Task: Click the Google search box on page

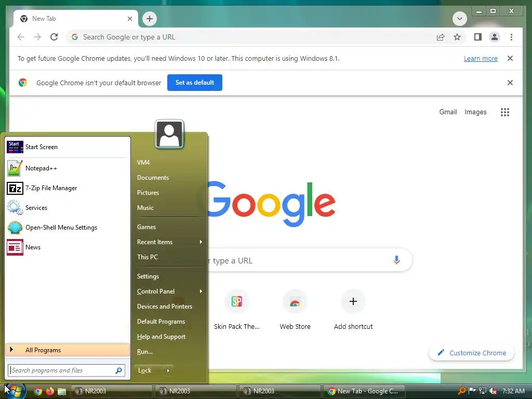Action: (309, 260)
